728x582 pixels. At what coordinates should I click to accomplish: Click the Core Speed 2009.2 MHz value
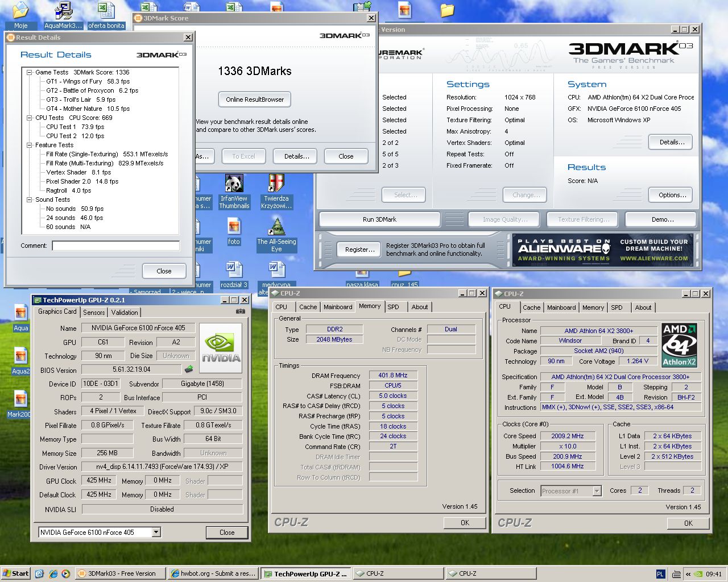567,436
